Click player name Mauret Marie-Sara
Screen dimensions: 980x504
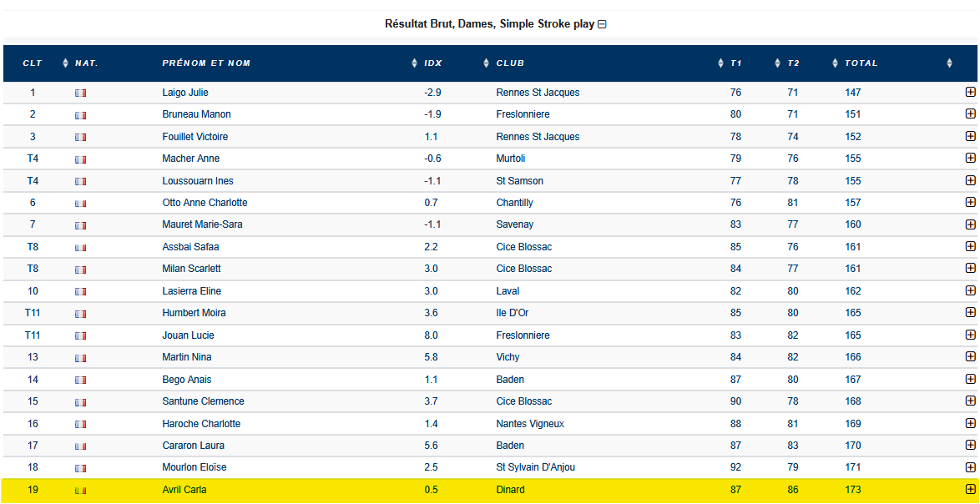tap(202, 224)
